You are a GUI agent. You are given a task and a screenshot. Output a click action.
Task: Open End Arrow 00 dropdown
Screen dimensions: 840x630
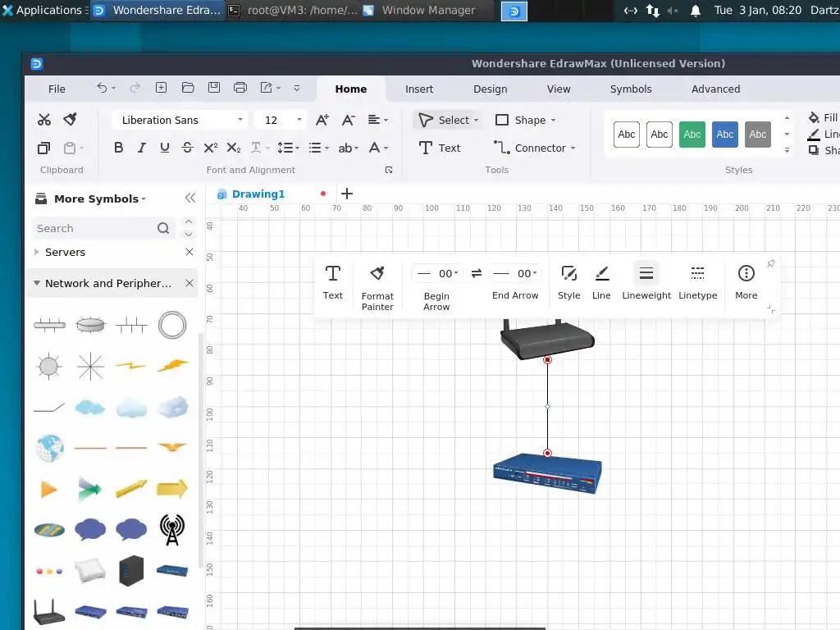(x=515, y=274)
